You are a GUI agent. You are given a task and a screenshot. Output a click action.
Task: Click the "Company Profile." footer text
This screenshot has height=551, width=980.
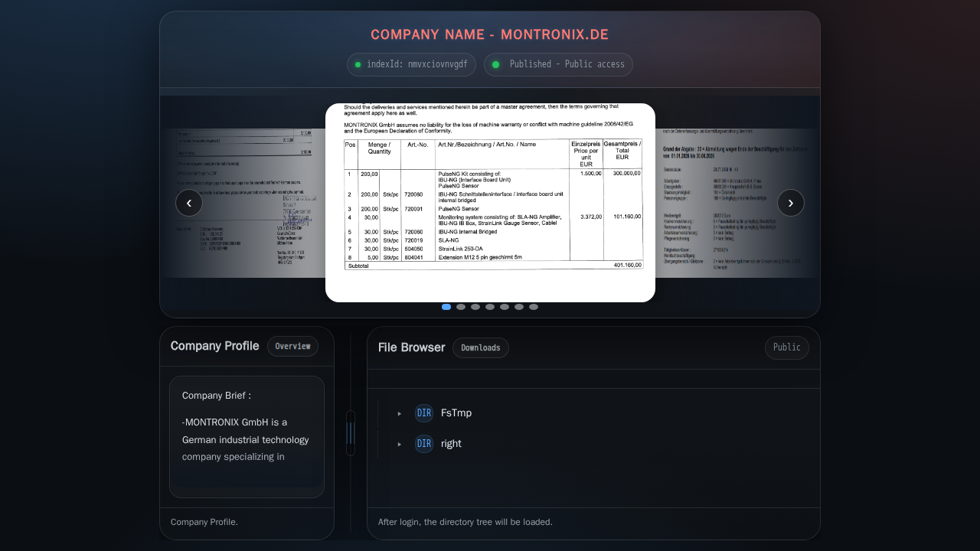pos(204,522)
